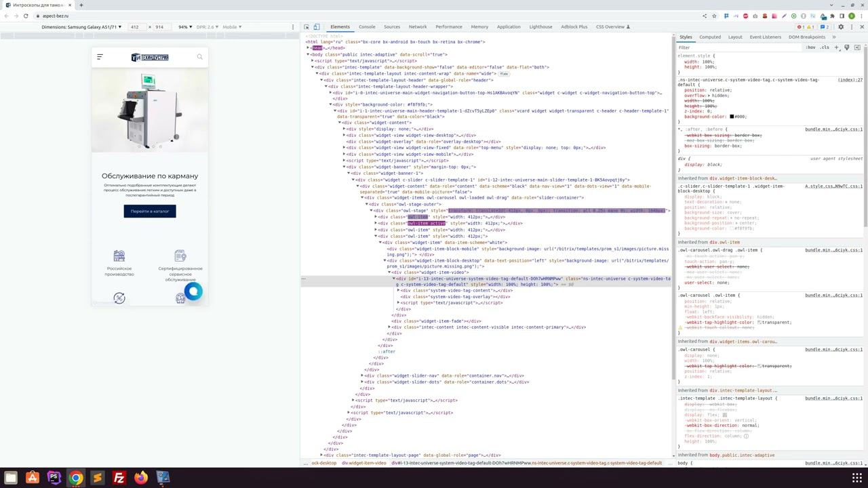
Task: Toggle the .cls element classes panel
Action: 825,47
